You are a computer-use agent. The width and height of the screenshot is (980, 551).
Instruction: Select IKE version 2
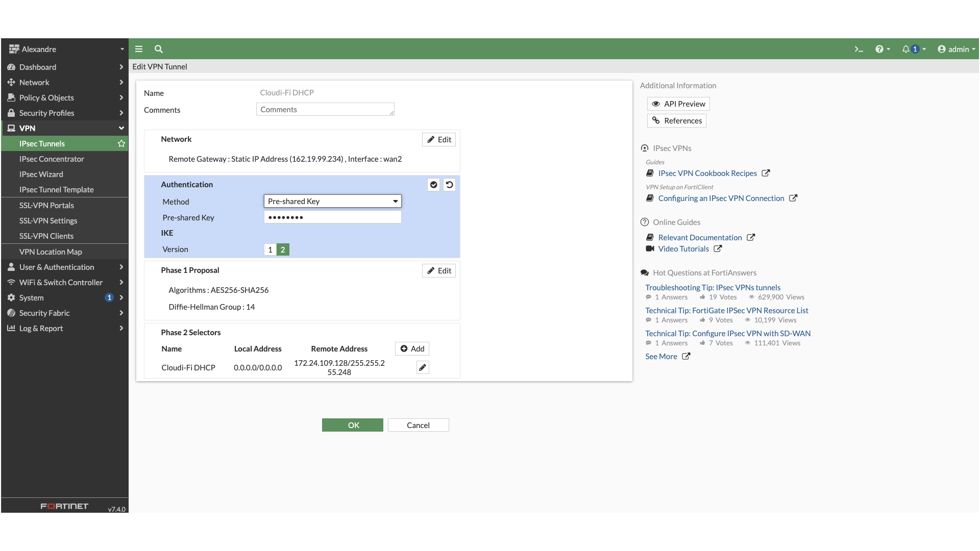click(283, 249)
